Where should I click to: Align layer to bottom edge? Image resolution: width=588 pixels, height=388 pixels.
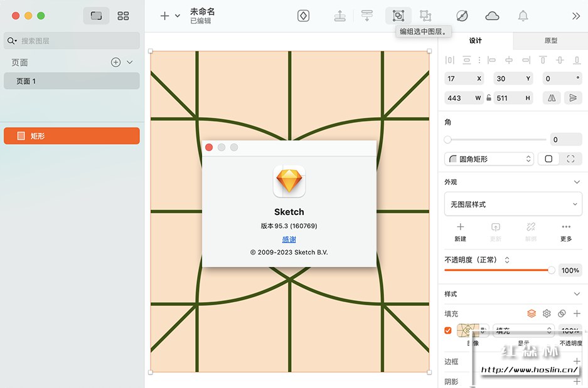click(x=577, y=60)
